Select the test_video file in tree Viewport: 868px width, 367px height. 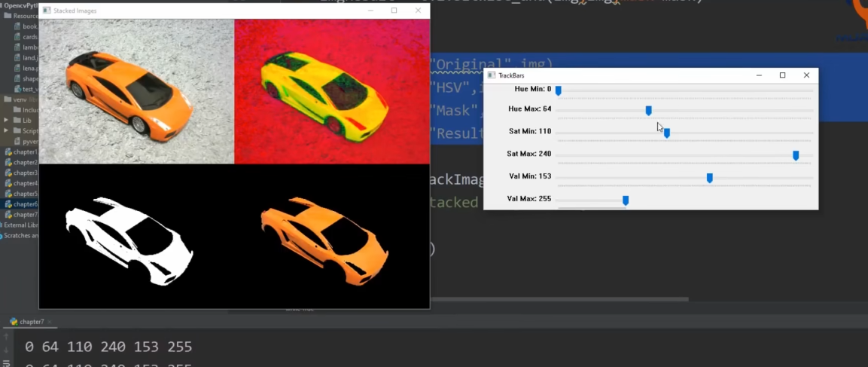pyautogui.click(x=26, y=89)
